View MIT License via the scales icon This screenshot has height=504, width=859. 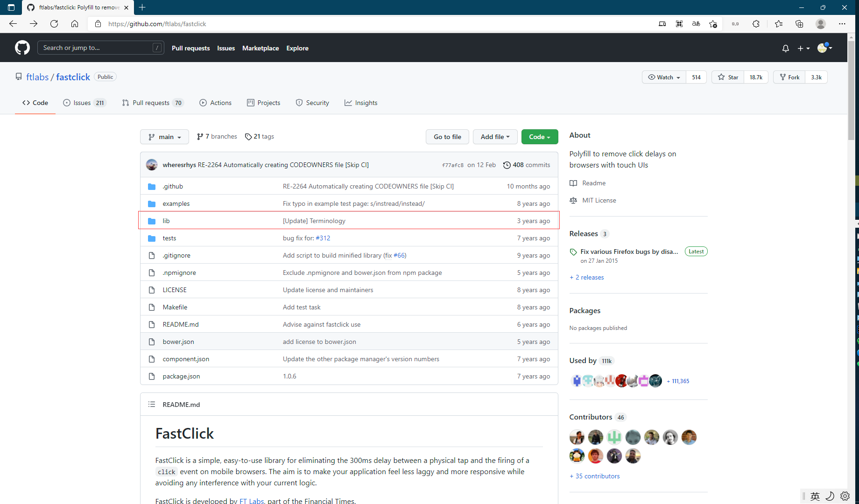click(x=573, y=200)
